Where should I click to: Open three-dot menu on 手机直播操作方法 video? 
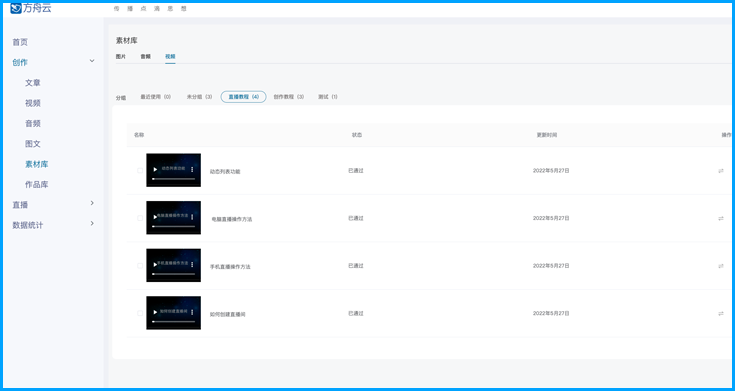(192, 264)
